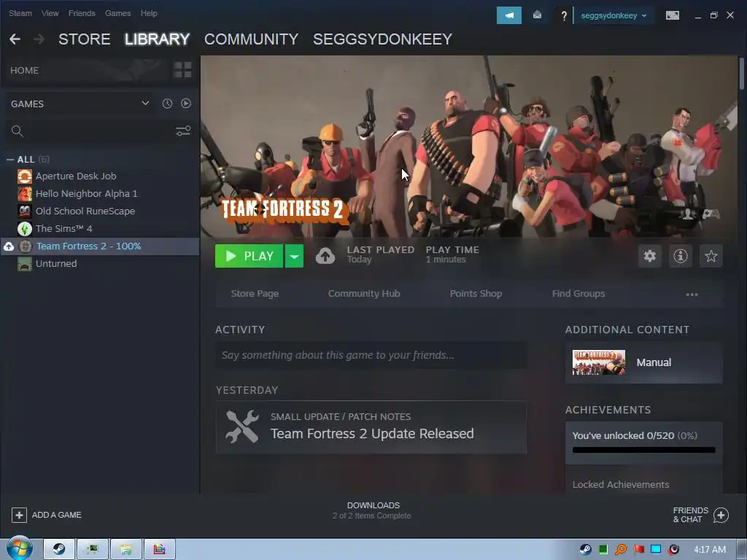Click the Unturned game icon

(25, 264)
